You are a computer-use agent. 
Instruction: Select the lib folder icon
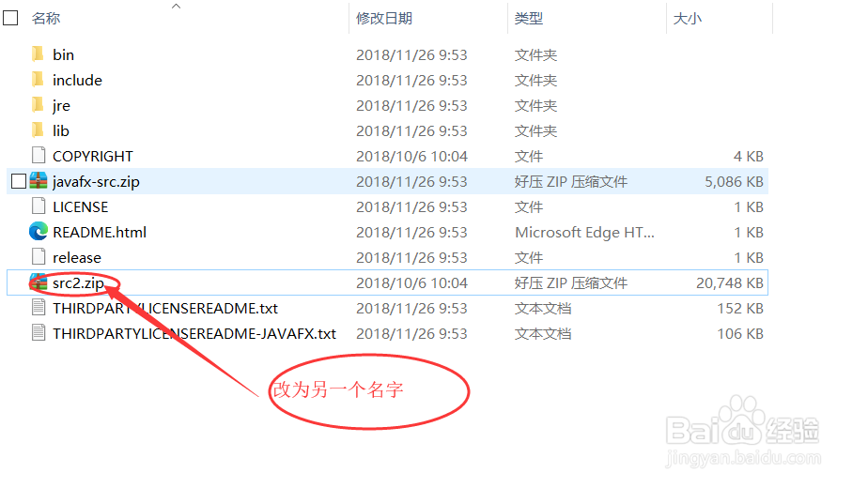(38, 130)
